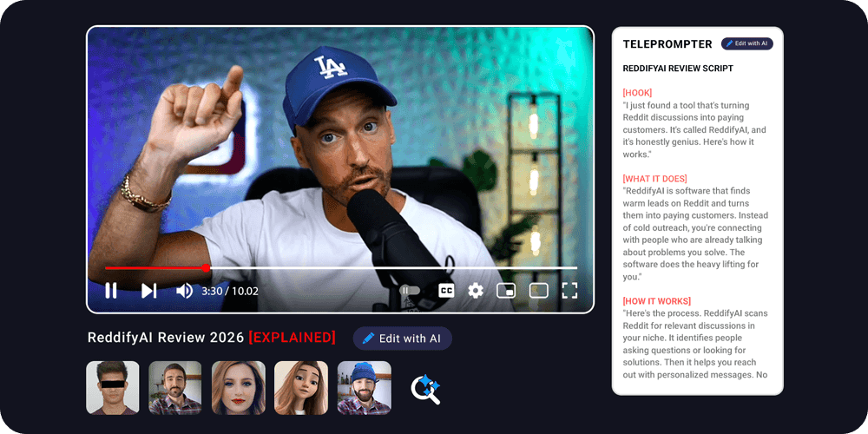Viewport: 868px width, 434px height.
Task: Select the censored-eyes avatar thumbnail
Action: click(x=113, y=387)
